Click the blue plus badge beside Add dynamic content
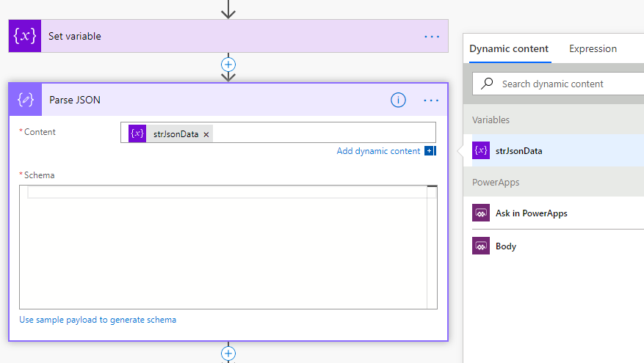644x363 pixels. [x=430, y=151]
